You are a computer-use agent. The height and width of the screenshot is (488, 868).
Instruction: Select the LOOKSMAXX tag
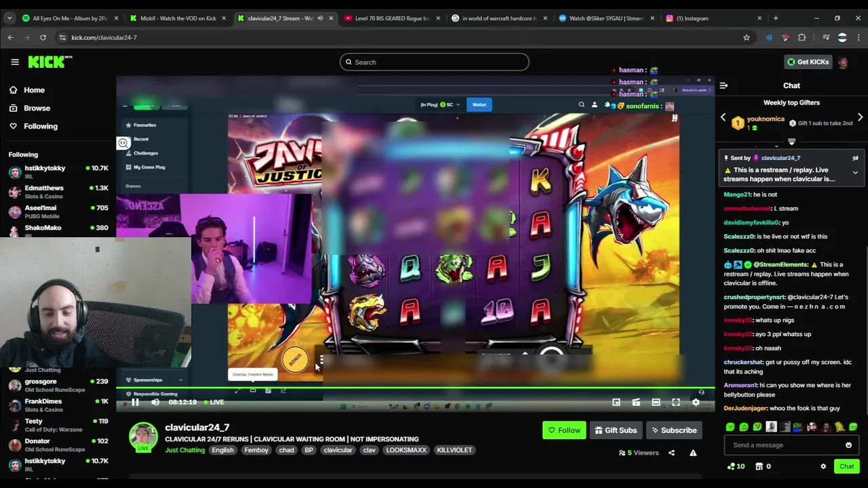pos(406,450)
